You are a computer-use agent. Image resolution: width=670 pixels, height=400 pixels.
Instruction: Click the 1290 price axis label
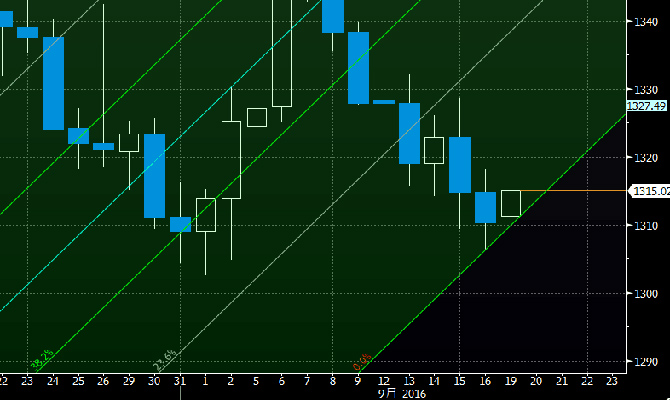click(x=643, y=362)
